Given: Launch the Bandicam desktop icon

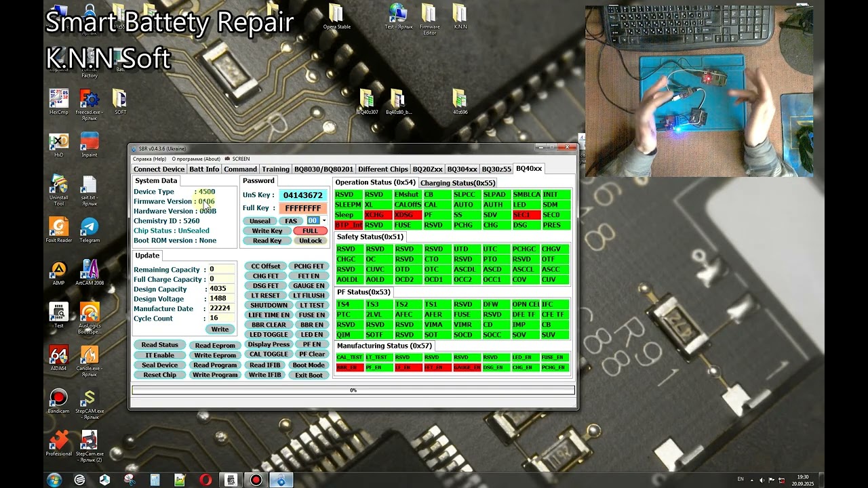Looking at the screenshot, I should 59,401.
